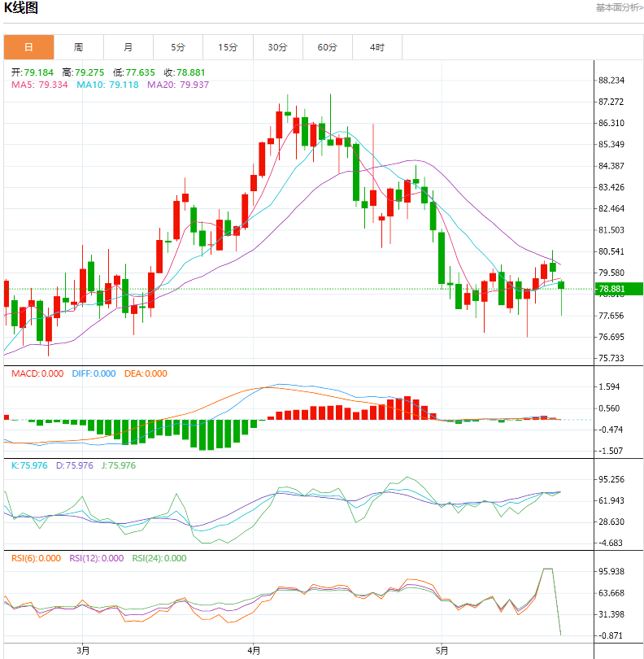Screen dimensions: 644x659
Task: Open the 月 (monthly) chart tab
Action: pos(128,47)
